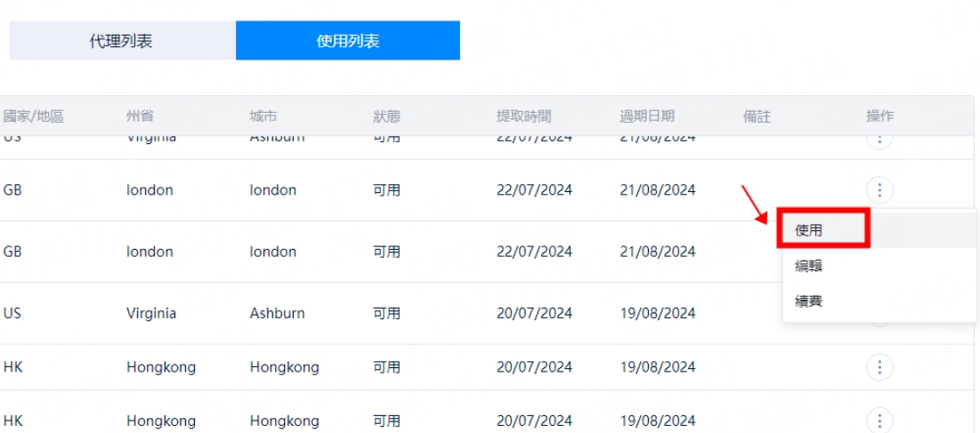980x433 pixels.
Task: Click Ashburn city in the 20/07/2024 row
Action: tap(277, 314)
